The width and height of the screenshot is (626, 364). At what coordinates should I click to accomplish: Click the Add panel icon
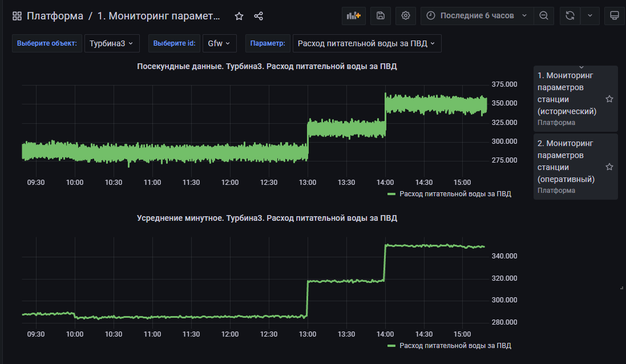tap(354, 16)
